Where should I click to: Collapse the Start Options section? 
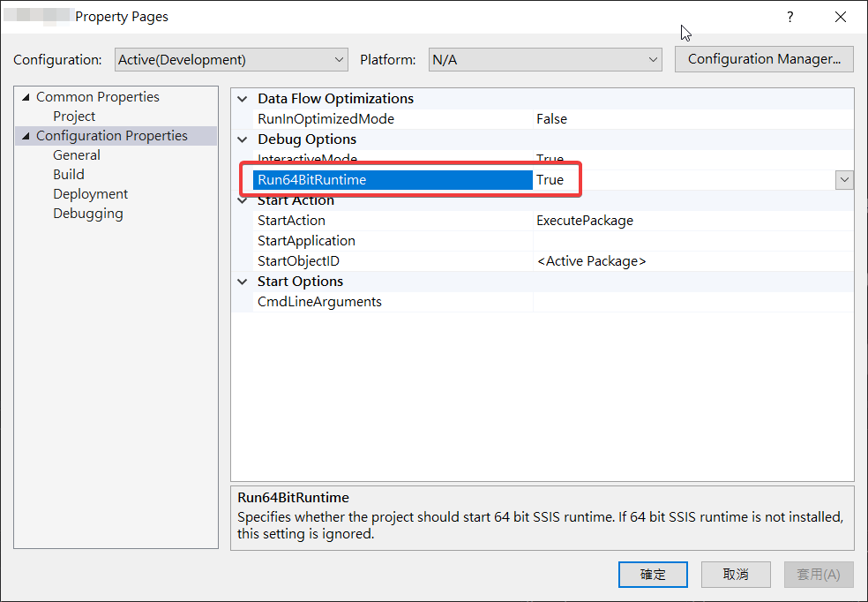243,281
